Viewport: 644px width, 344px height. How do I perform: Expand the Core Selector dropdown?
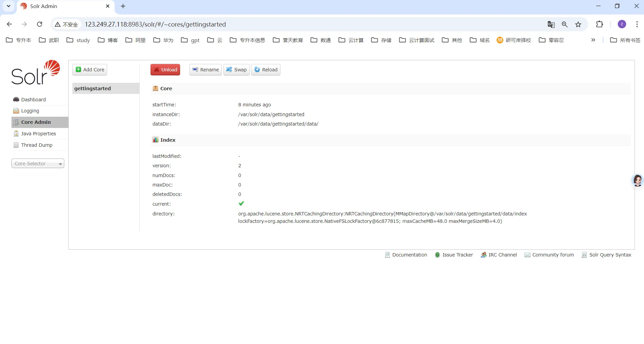(x=38, y=164)
